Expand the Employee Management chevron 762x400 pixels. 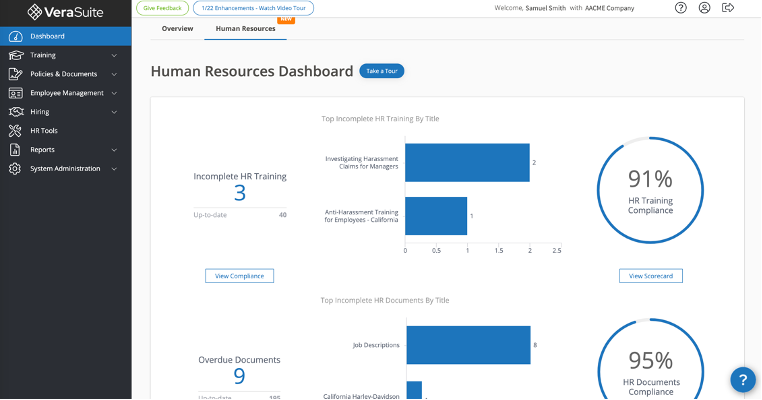(x=114, y=93)
